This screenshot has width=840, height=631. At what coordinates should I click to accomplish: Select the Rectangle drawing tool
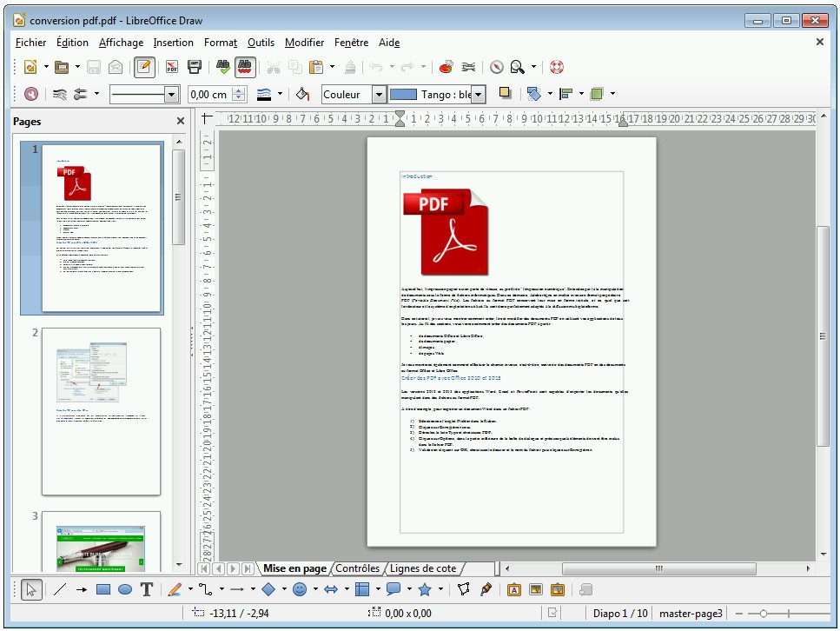103,589
